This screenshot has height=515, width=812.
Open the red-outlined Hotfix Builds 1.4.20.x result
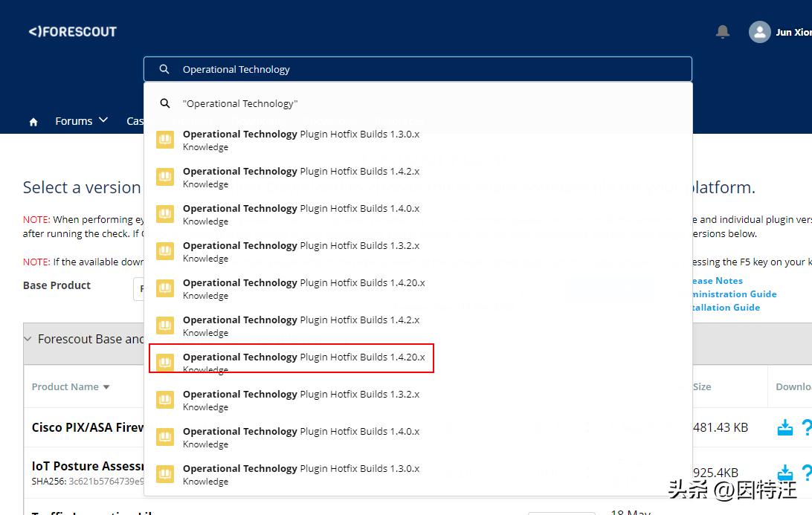(303, 357)
